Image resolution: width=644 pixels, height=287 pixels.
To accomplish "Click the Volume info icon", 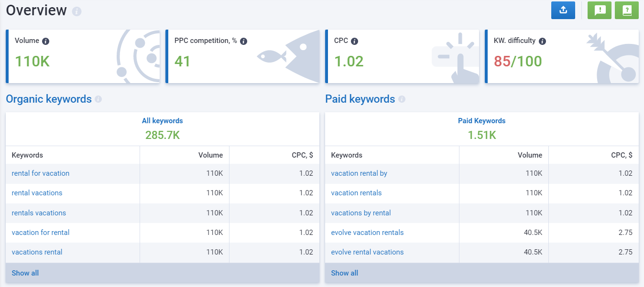I will (46, 42).
